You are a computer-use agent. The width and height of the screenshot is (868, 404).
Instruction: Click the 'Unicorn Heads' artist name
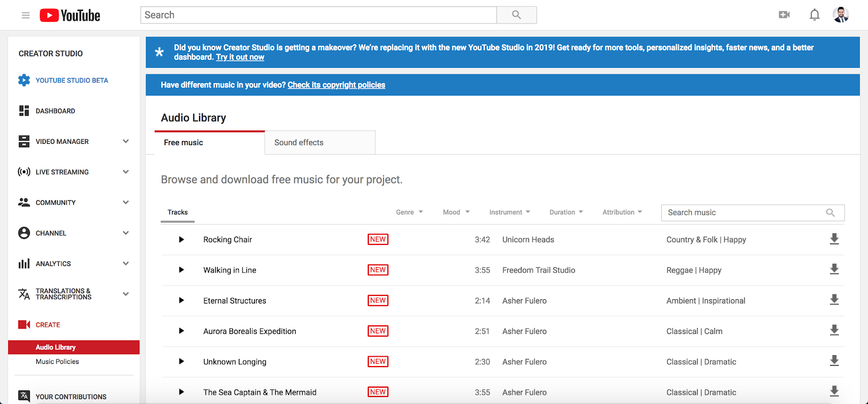528,239
